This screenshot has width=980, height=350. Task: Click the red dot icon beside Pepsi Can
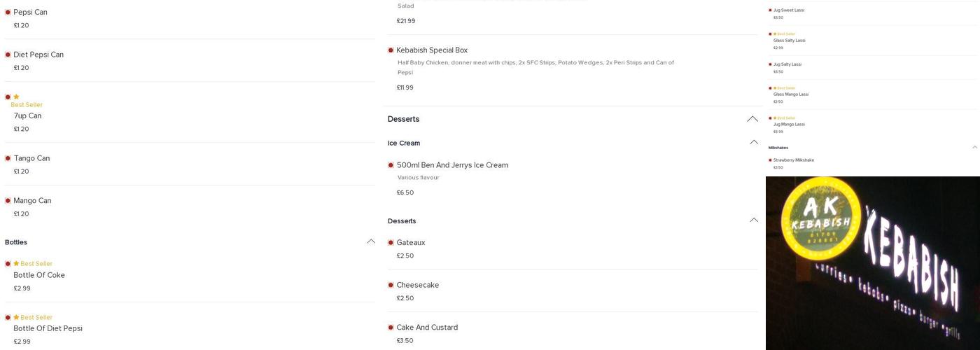pos(8,13)
